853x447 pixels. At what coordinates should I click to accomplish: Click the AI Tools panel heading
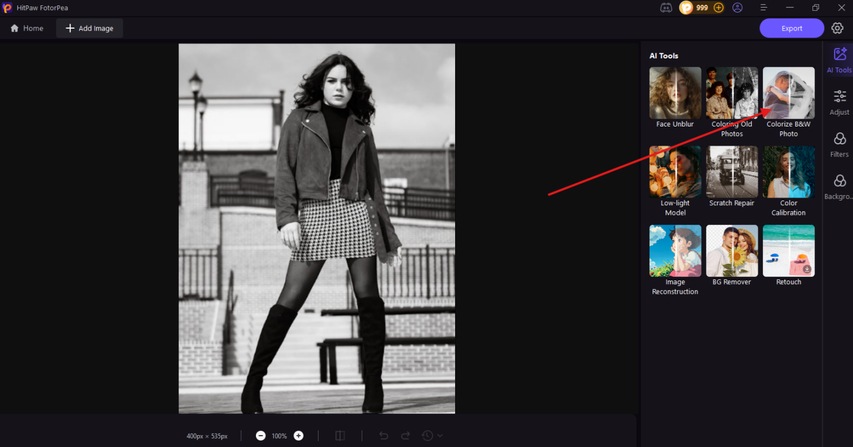coord(663,55)
